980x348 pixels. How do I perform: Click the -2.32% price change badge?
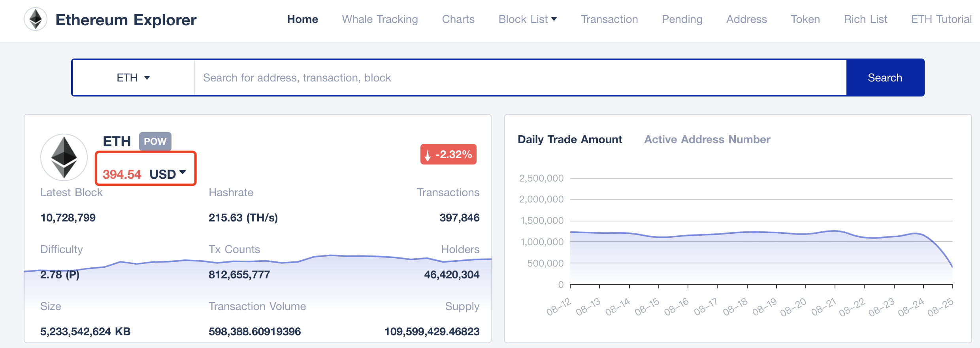coord(448,154)
